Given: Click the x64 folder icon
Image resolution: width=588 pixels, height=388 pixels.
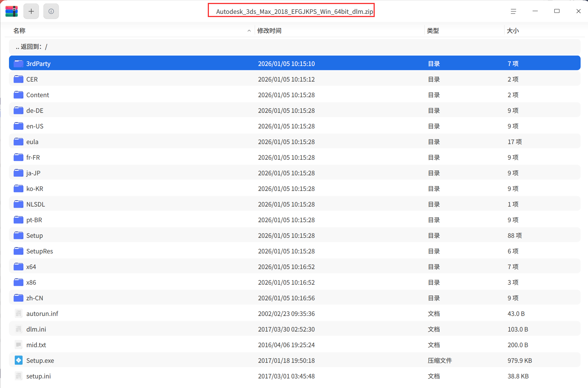Looking at the screenshot, I should (19, 266).
